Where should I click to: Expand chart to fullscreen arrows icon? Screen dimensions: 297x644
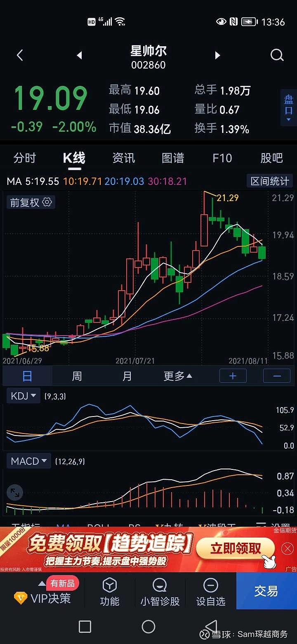[15, 492]
